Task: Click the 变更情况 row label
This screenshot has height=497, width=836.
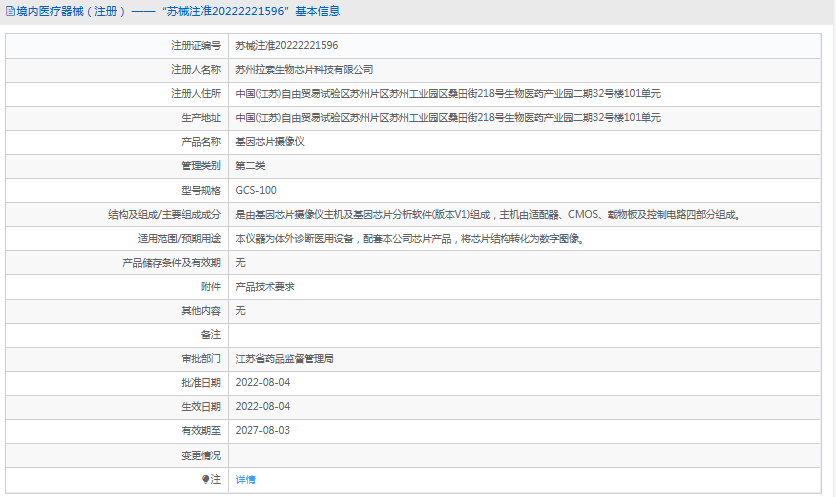Action: click(200, 455)
